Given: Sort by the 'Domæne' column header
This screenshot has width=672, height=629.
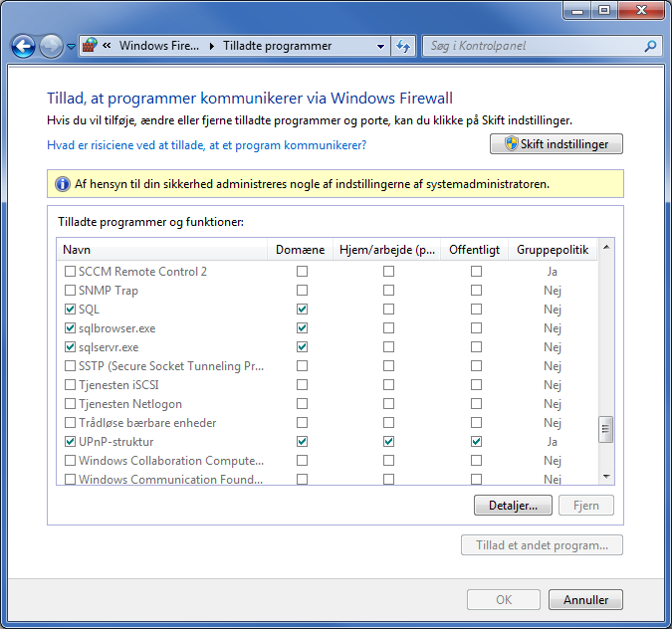Looking at the screenshot, I should pyautogui.click(x=300, y=250).
